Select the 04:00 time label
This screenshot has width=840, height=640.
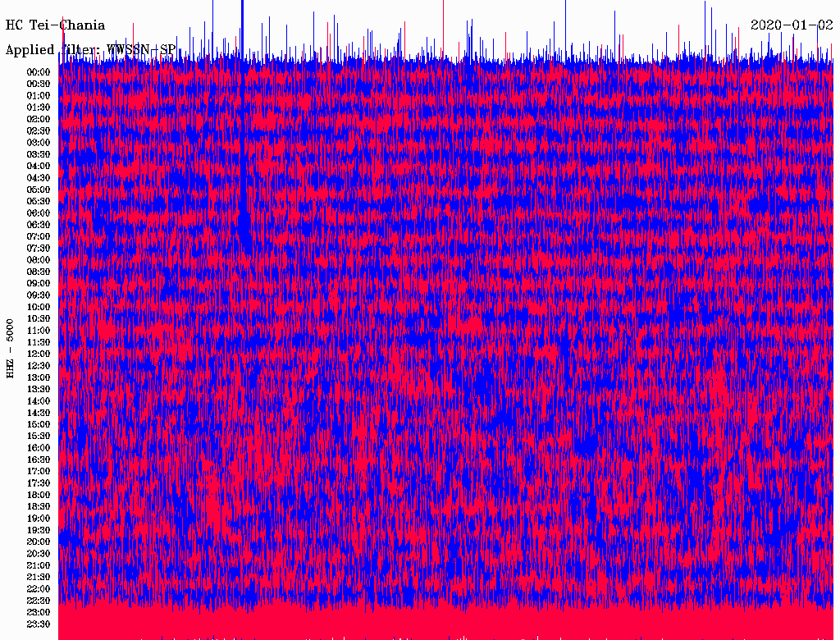coord(39,167)
